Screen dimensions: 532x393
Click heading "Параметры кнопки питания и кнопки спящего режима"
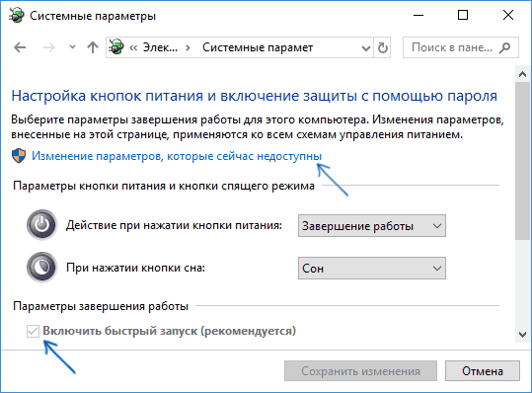click(164, 186)
